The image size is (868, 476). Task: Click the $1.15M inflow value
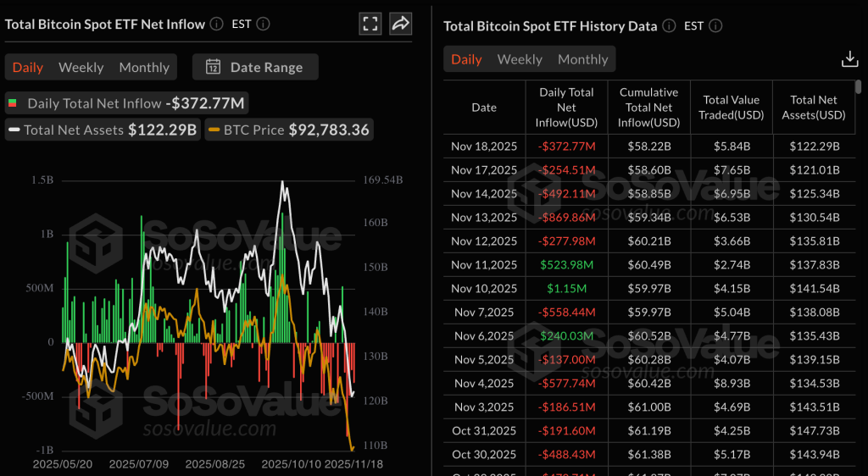[566, 289]
